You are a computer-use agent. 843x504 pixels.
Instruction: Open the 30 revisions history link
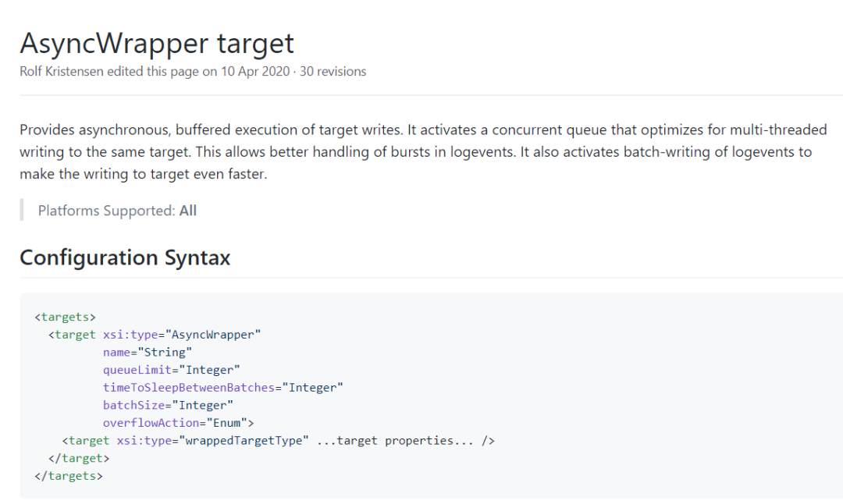pos(333,72)
